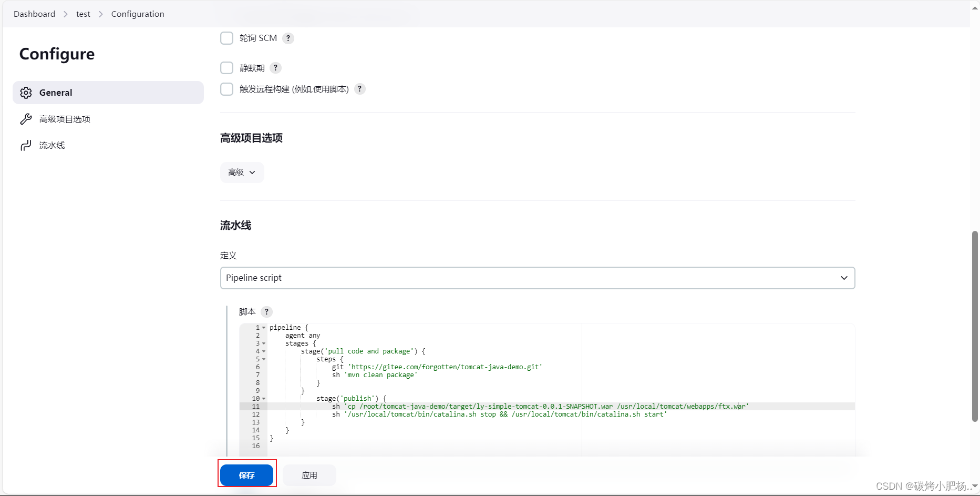Screen dimensions: 980x496
Task: Collapse code fold arrow on line 5
Action: pyautogui.click(x=264, y=359)
